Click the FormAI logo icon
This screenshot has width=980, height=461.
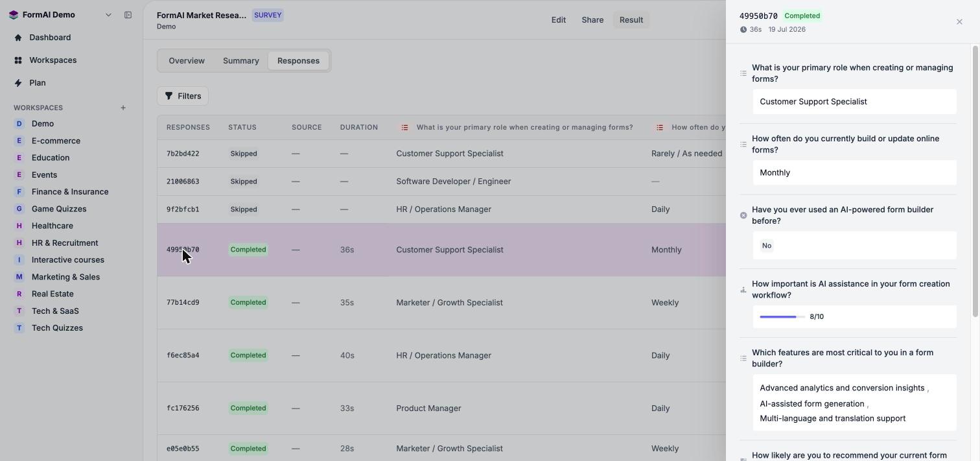tap(14, 15)
